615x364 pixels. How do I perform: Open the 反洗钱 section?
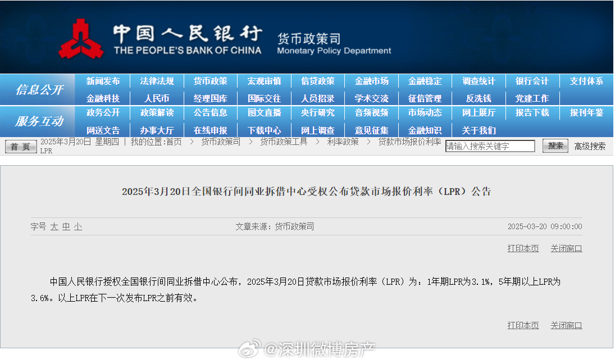click(479, 98)
